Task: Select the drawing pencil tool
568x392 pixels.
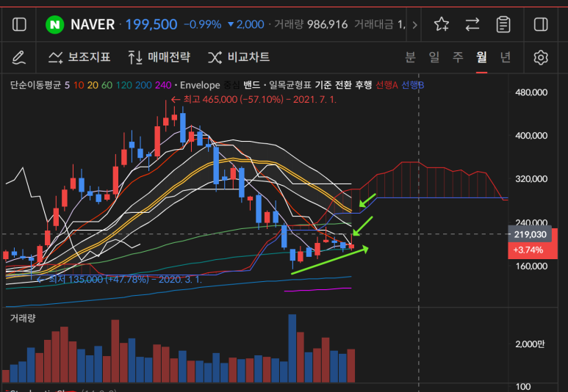Action: point(19,57)
